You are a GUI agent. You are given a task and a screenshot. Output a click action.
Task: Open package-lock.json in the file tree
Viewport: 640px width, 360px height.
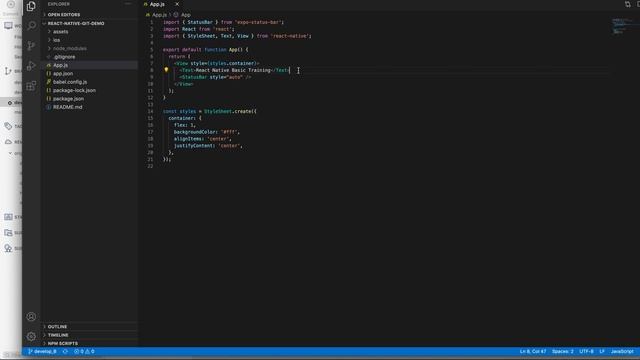[x=74, y=90]
